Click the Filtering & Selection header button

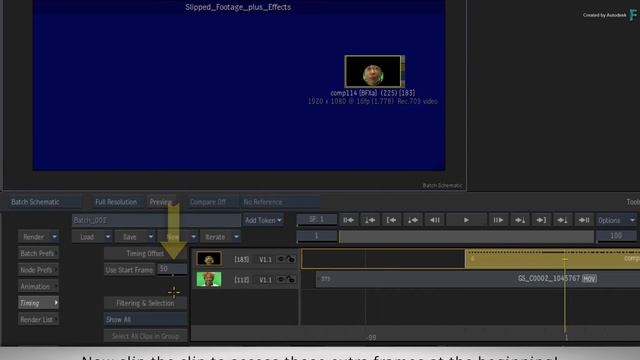pyautogui.click(x=145, y=303)
